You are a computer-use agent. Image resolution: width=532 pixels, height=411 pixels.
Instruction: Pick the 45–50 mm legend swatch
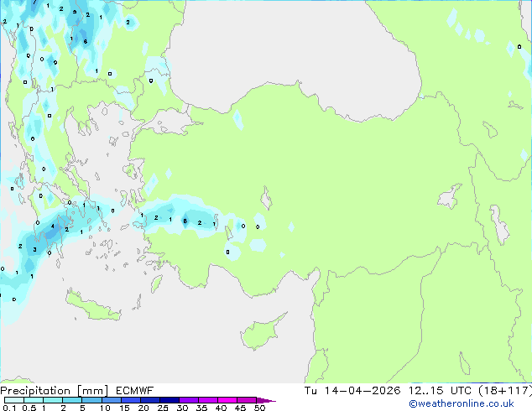pyautogui.click(x=247, y=400)
